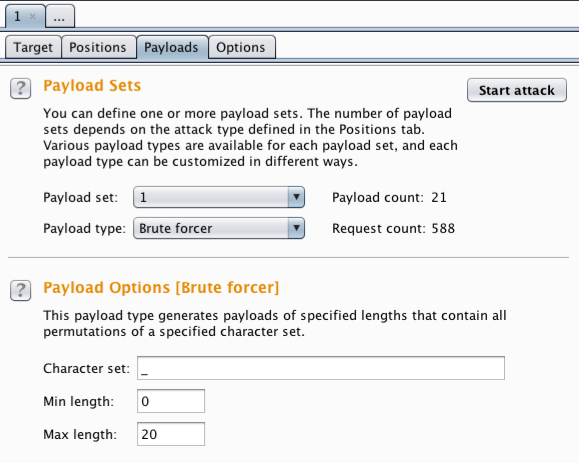Select the Payloads tab

tap(171, 47)
